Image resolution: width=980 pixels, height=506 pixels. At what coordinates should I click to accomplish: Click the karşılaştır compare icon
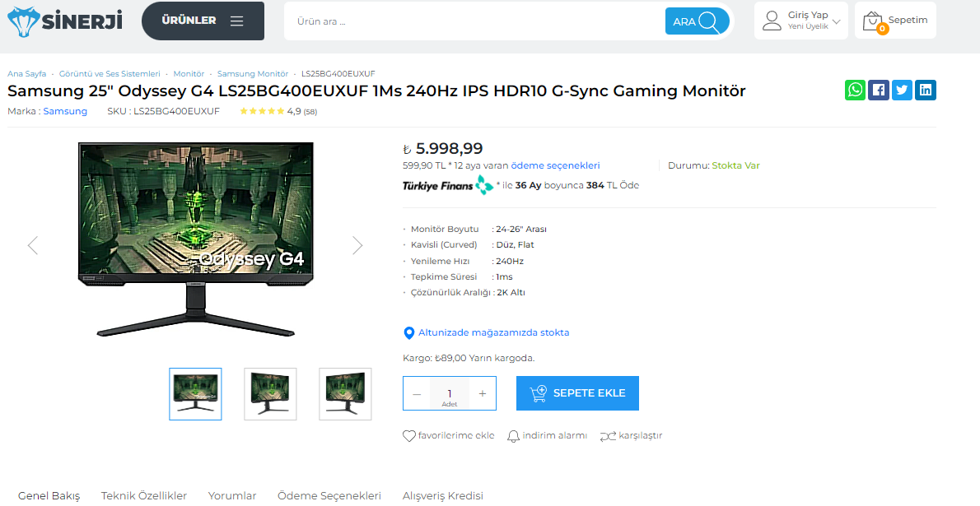(x=608, y=436)
